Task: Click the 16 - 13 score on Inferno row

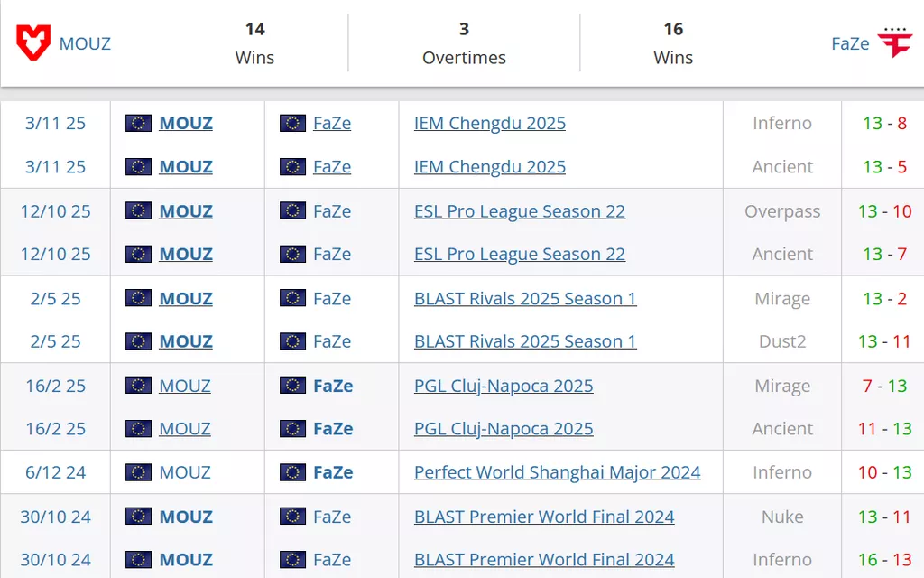Action: coord(884,560)
